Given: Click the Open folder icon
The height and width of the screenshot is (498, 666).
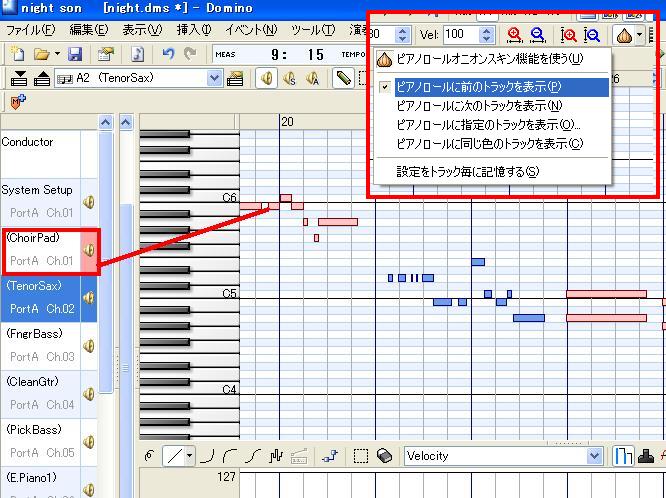Looking at the screenshot, I should 42,54.
